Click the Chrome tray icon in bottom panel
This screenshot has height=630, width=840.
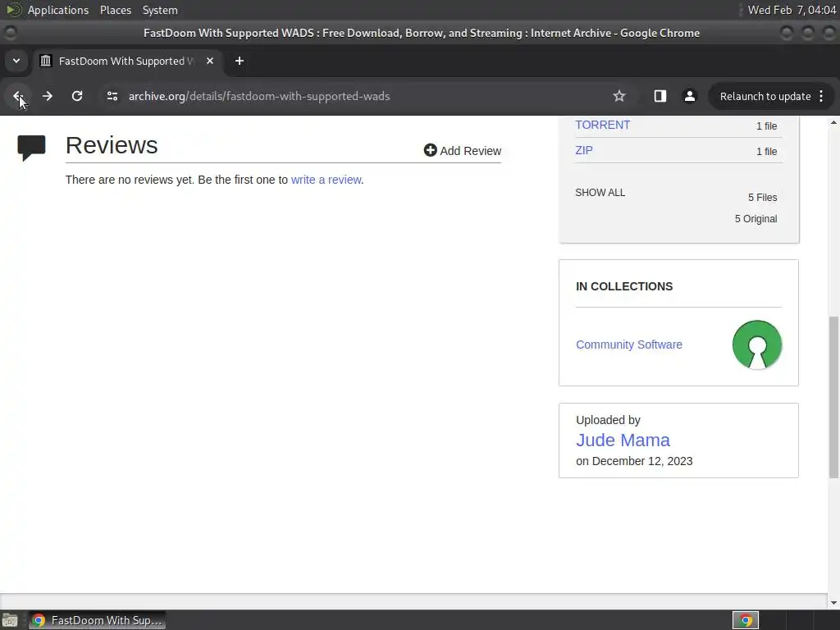click(x=746, y=620)
